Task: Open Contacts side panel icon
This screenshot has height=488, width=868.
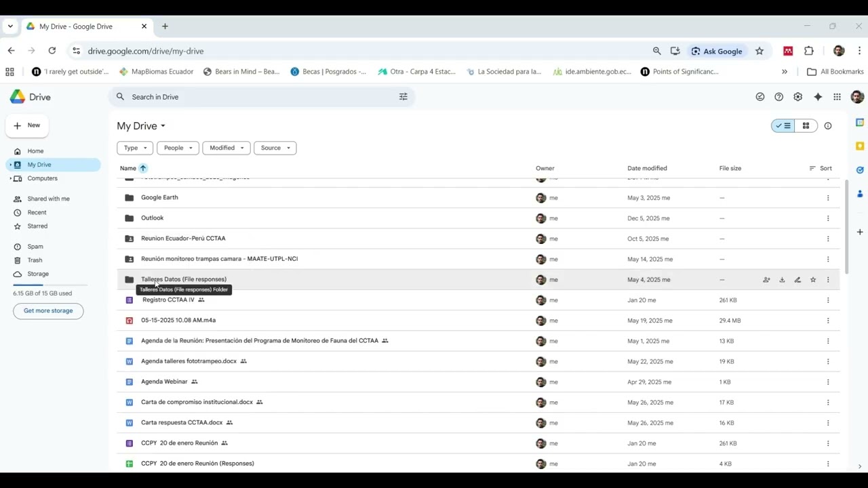Action: click(x=860, y=194)
